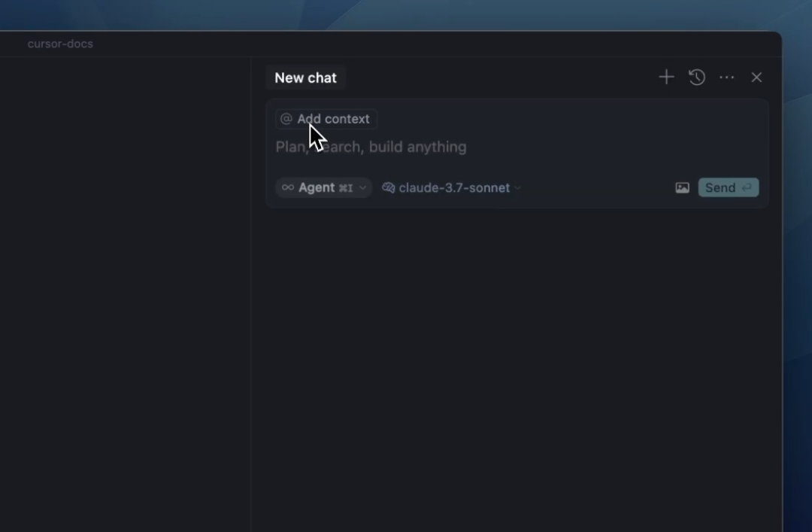Viewport: 812px width, 532px height.
Task: Click the cursor-docs window title
Action: (x=60, y=44)
